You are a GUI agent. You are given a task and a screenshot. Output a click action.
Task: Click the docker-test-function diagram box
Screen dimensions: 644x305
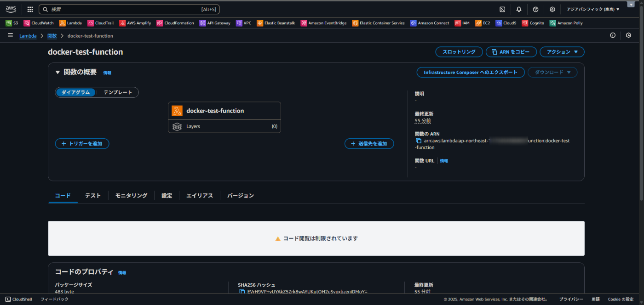tap(224, 111)
